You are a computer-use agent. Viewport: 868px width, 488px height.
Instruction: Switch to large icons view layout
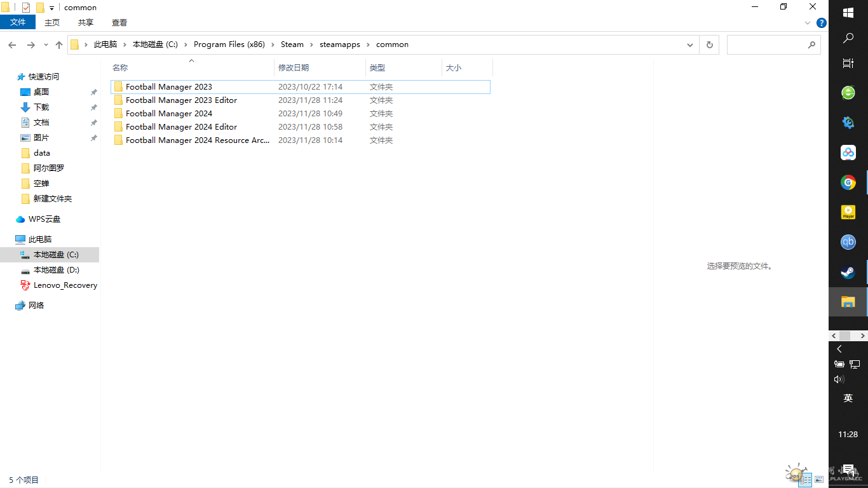point(819,480)
